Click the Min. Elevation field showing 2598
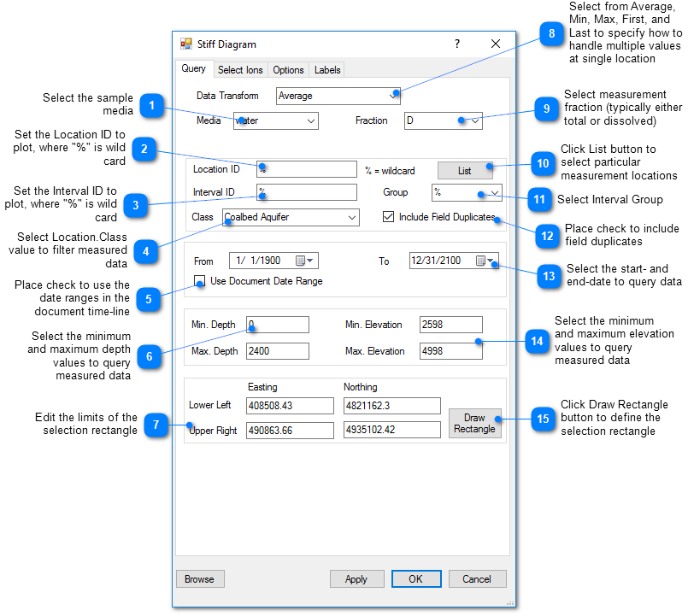Image resolution: width=688 pixels, height=616 pixels. (x=450, y=325)
